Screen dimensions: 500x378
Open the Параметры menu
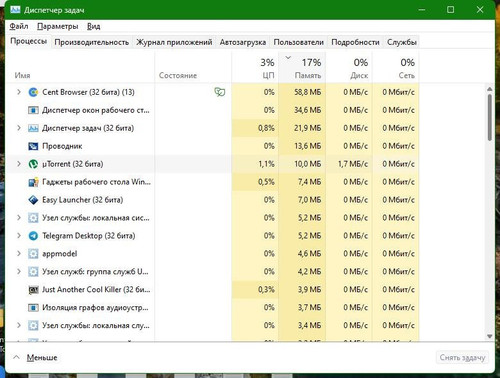(x=57, y=26)
